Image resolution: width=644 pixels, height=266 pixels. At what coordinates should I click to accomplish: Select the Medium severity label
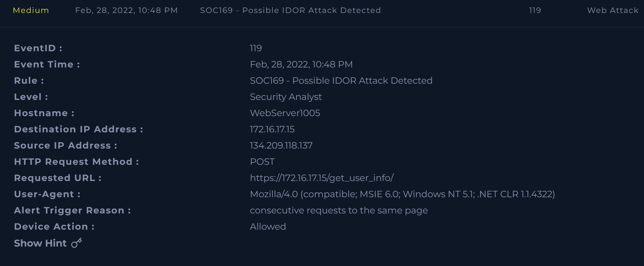[31, 10]
